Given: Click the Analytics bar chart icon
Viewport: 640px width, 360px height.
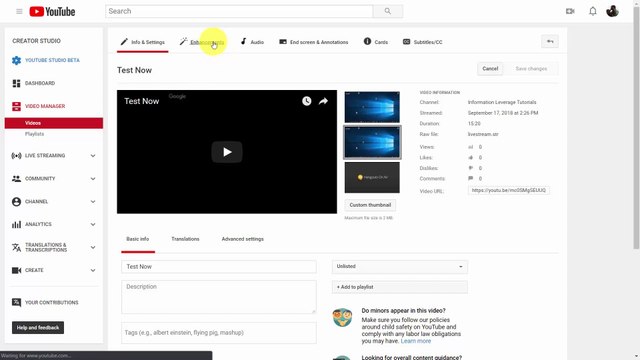Looking at the screenshot, I should 16,224.
